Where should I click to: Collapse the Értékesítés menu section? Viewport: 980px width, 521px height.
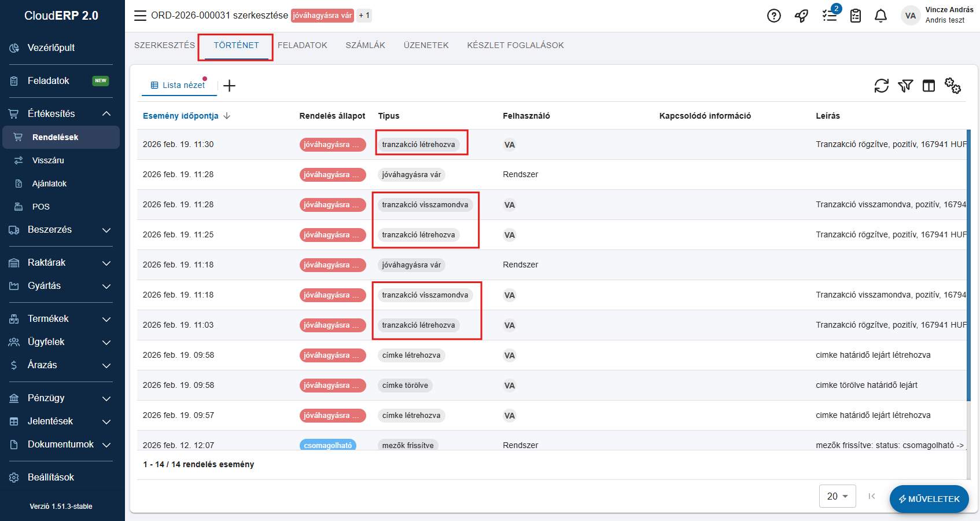click(106, 113)
